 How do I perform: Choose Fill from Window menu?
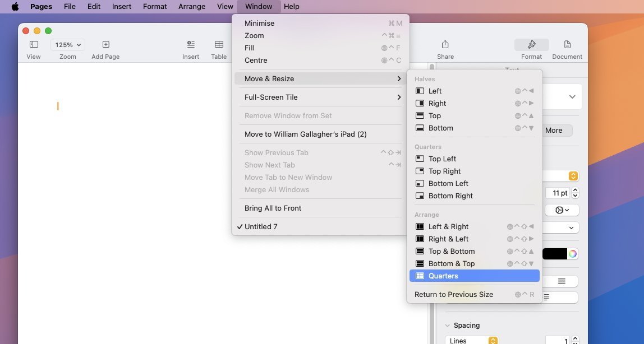(320, 48)
